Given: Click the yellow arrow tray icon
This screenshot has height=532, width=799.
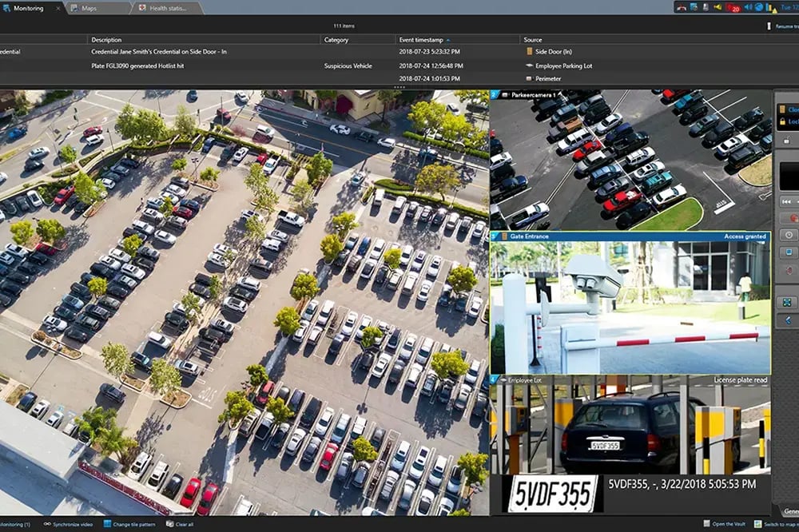Looking at the screenshot, I should click(718, 7).
